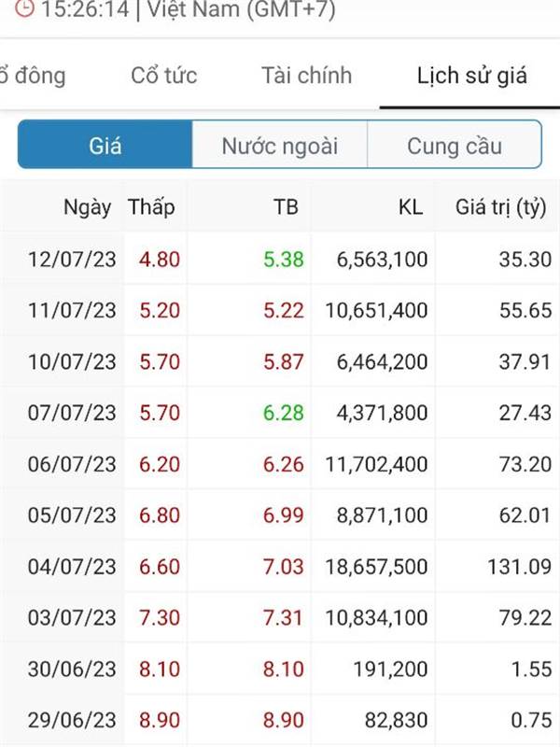This screenshot has width=560, height=747.
Task: Select the 29/06/23 date row
Action: [280, 720]
